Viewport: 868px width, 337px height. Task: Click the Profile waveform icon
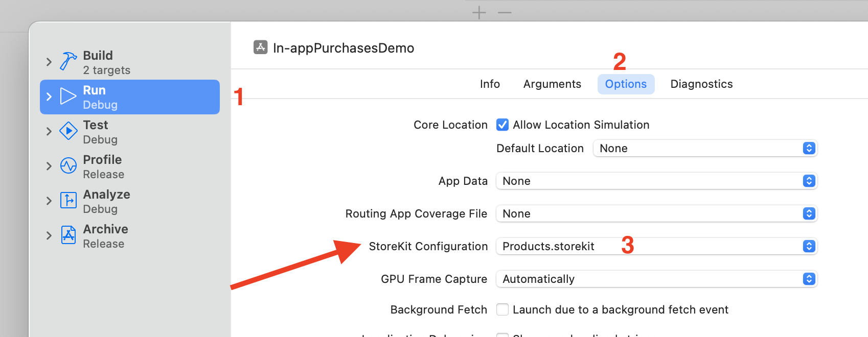[x=68, y=166]
